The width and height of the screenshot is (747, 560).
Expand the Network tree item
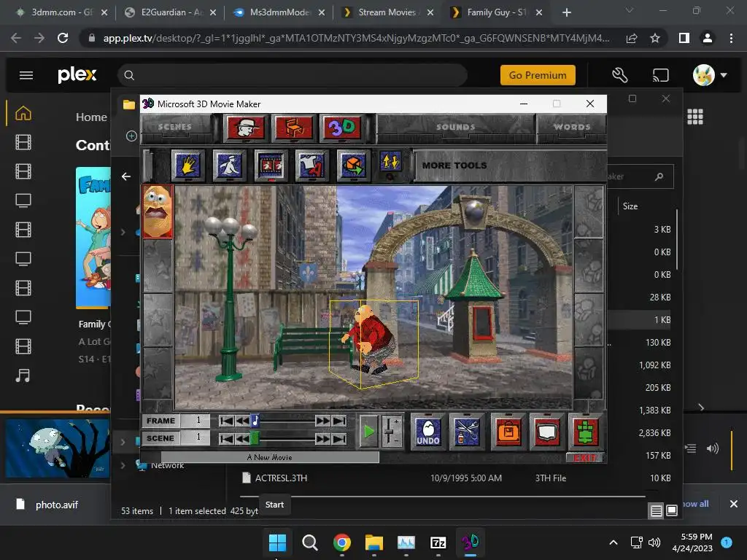tap(123, 465)
